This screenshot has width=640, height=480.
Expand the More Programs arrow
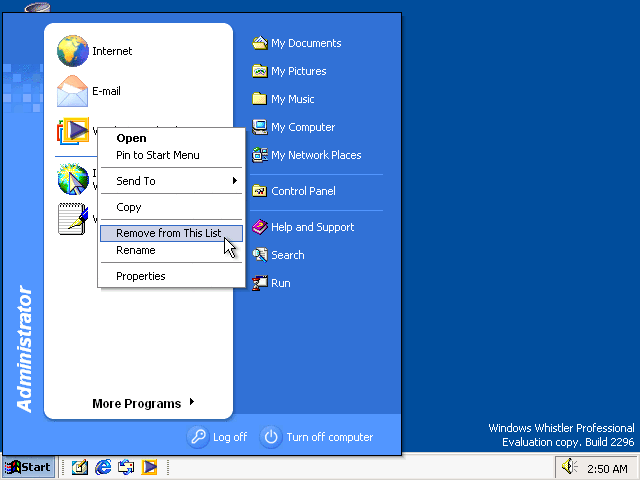coord(192,402)
